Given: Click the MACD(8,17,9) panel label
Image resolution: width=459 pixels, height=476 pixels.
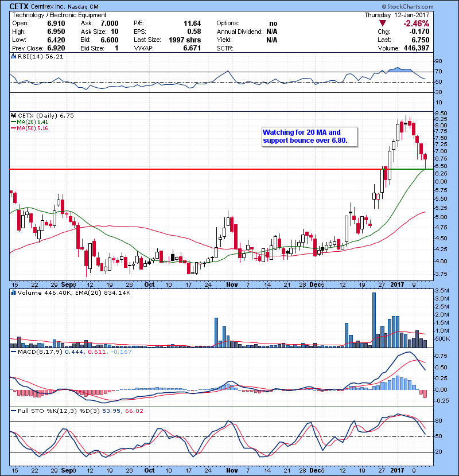Looking at the screenshot, I should [40, 352].
